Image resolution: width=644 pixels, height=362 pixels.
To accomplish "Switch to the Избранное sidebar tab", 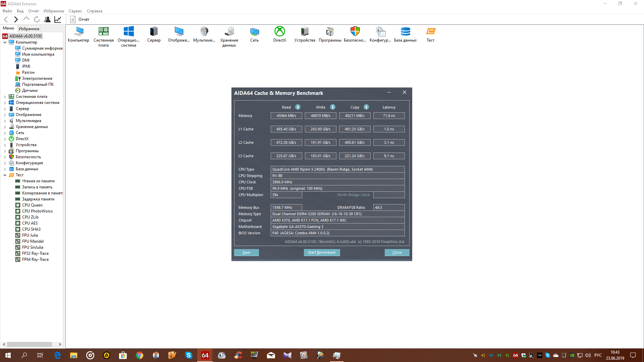I will click(x=29, y=29).
